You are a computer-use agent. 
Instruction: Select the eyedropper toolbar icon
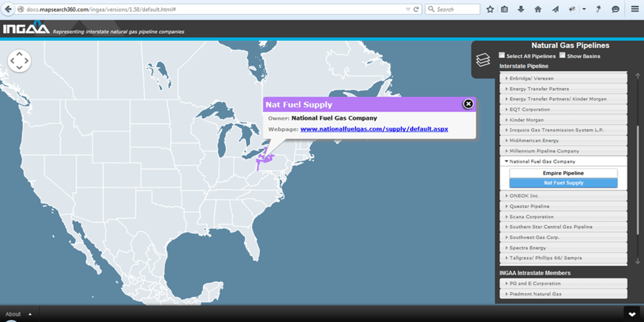[598, 9]
